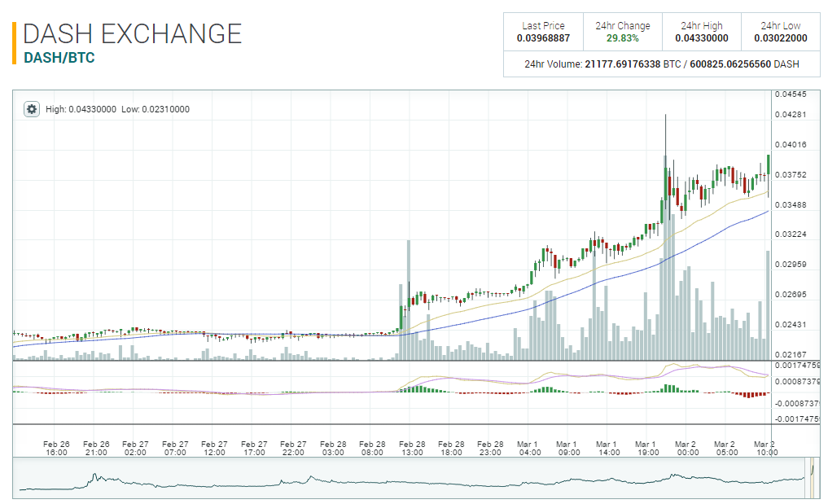Click the 24hr Change percentage 29.83%
Viewport: 828px width, 504px height.
(x=622, y=38)
